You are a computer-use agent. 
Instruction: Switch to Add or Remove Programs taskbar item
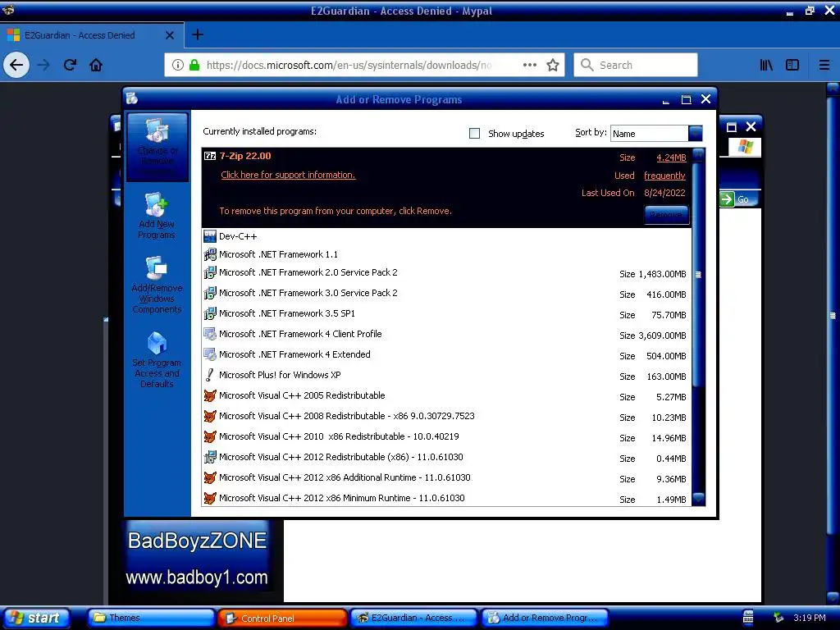point(545,618)
